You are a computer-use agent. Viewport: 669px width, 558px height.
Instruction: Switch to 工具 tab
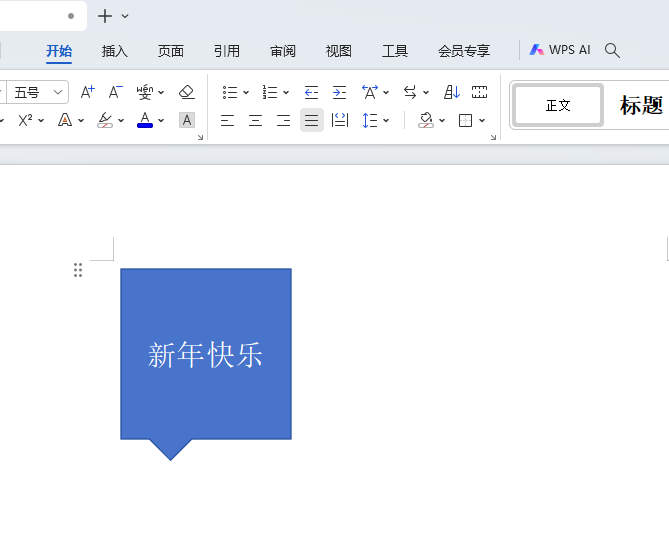(395, 51)
